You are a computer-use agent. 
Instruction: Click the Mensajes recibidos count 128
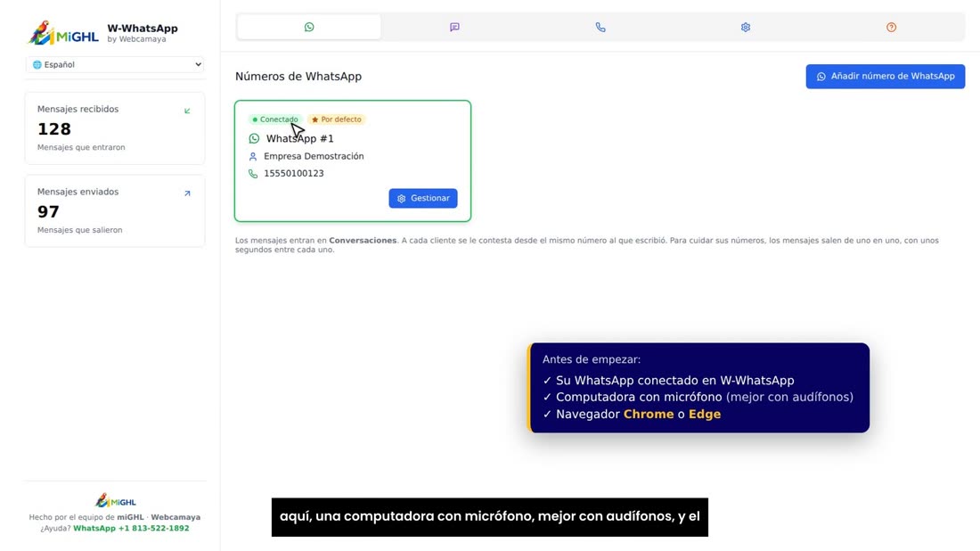(x=54, y=129)
